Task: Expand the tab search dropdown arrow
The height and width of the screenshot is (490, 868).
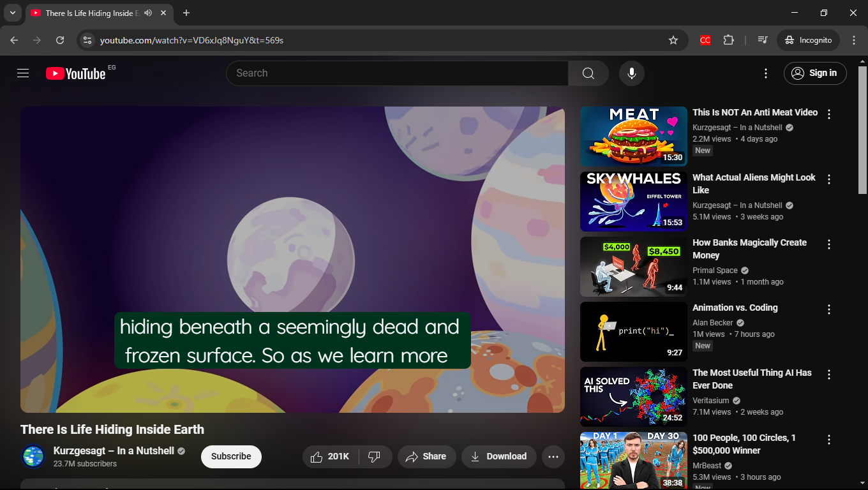Action: 12,13
